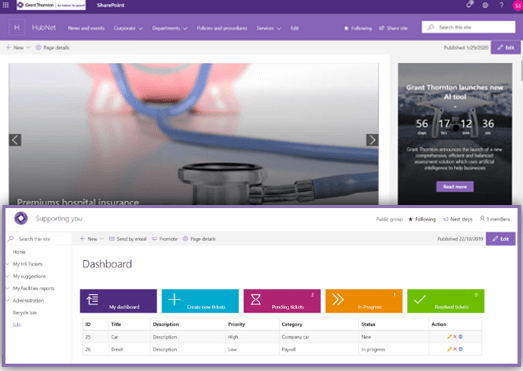
Task: Open Page details in Supporting you toolbar
Action: 199,239
